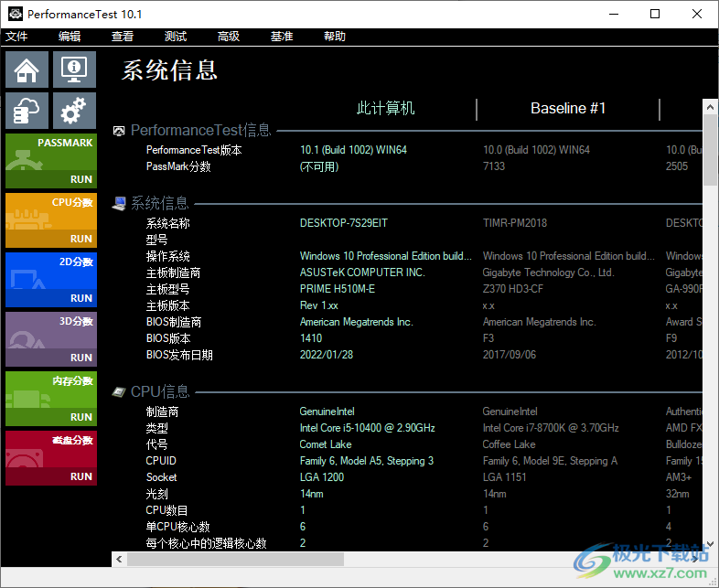This screenshot has height=588, width=719.
Task: Click the (不可用) PassMark score value
Action: pos(319,166)
